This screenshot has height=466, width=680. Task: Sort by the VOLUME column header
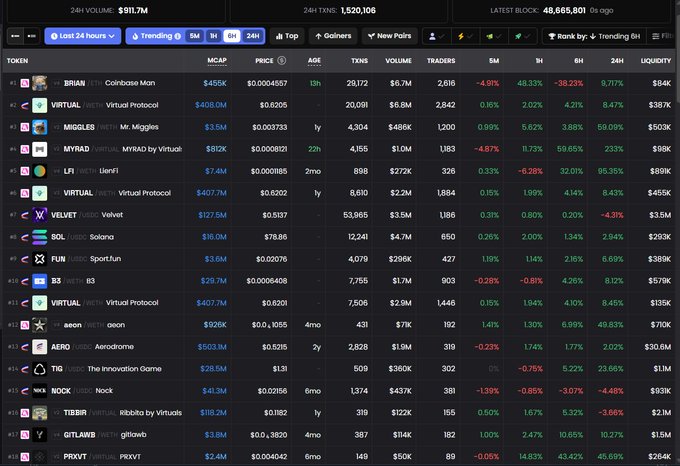(399, 61)
